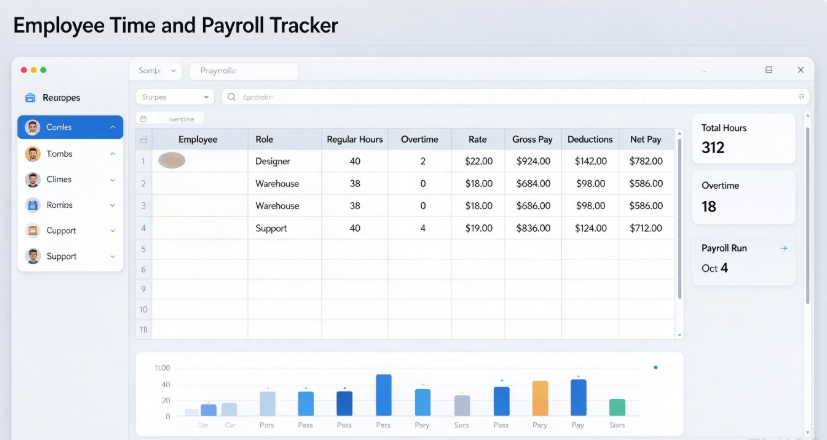Collapse the Comles sidebar item
Viewport: 827px width, 440px height.
click(112, 127)
